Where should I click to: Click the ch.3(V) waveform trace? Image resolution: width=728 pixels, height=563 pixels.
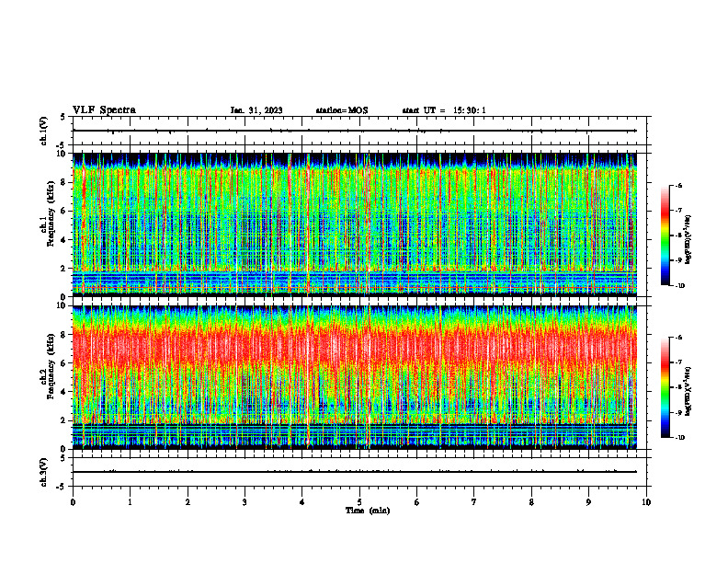pos(355,472)
